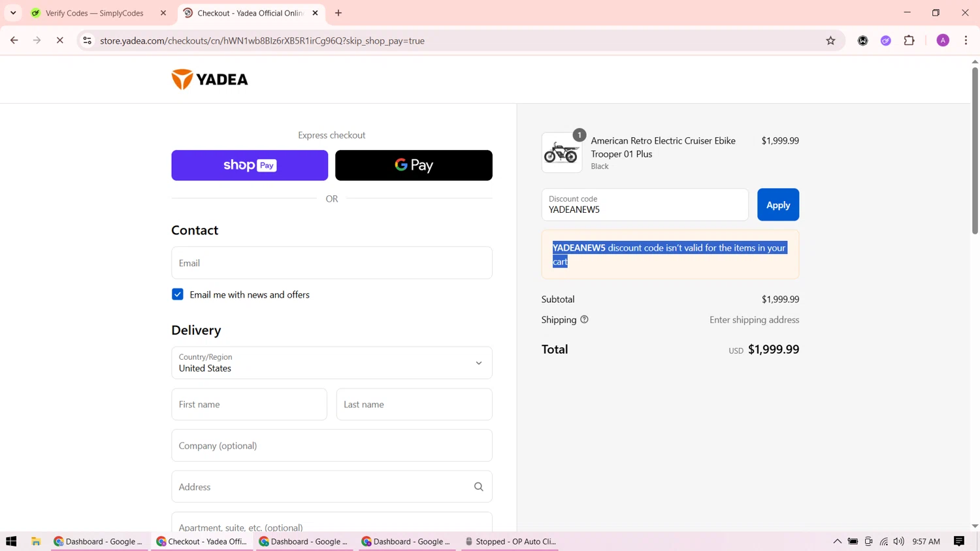Open the purple extension icon
The image size is (980, 551).
(886, 40)
